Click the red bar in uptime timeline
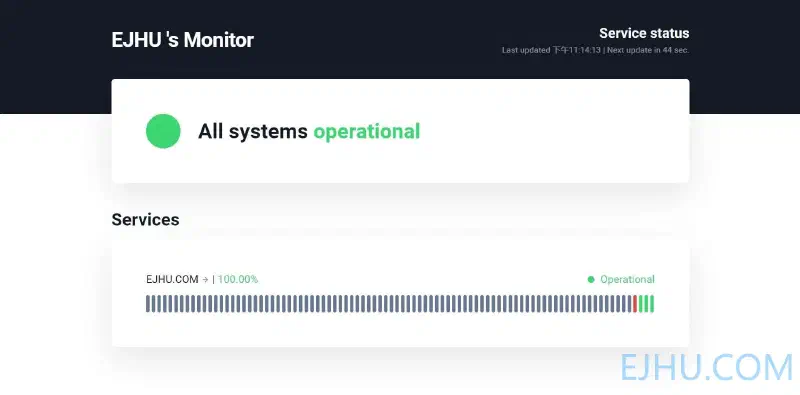 point(635,304)
